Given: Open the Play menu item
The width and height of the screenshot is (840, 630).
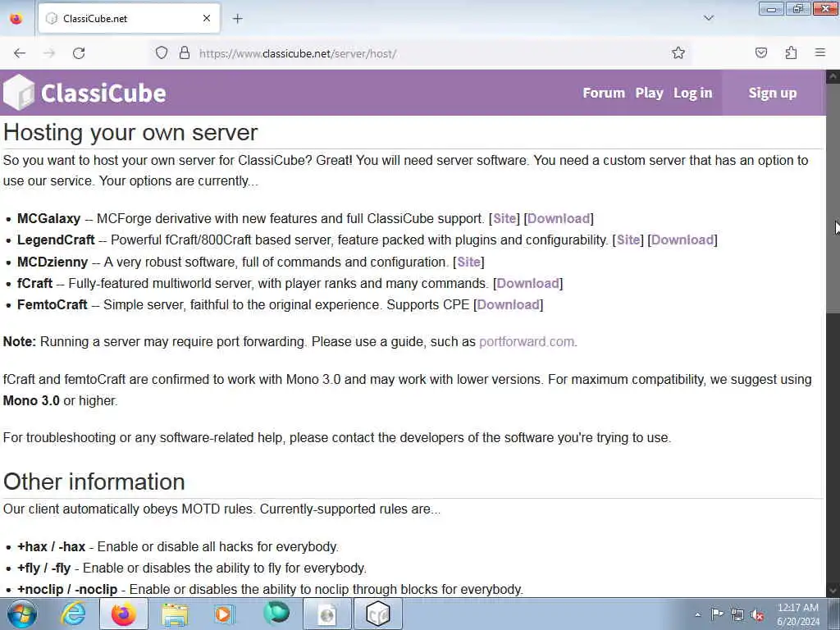Looking at the screenshot, I should click(650, 93).
